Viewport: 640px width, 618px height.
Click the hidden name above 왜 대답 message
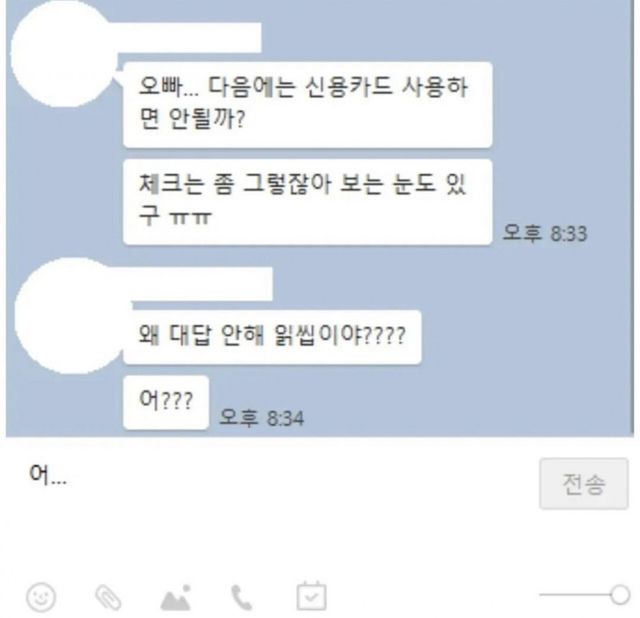200,284
